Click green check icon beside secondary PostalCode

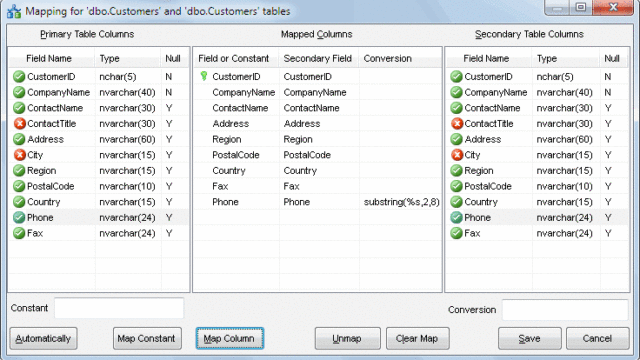(x=456, y=186)
